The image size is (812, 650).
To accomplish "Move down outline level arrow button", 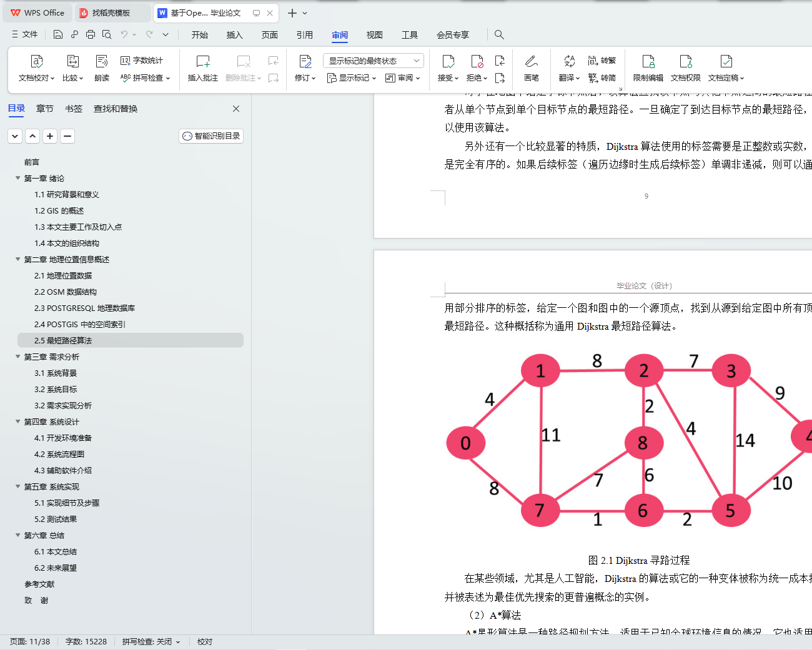I will point(15,136).
